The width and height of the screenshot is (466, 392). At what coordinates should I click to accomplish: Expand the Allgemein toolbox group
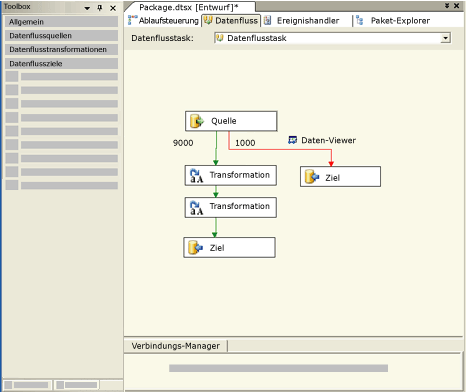61,22
